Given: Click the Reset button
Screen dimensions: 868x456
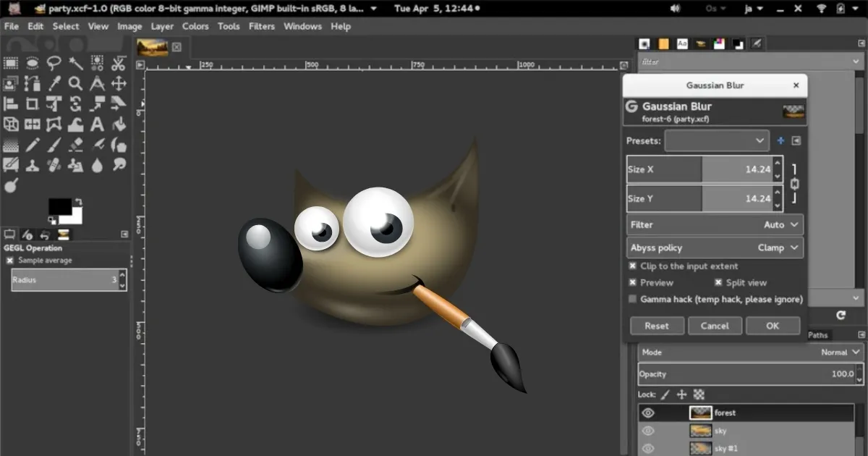Looking at the screenshot, I should click(657, 326).
